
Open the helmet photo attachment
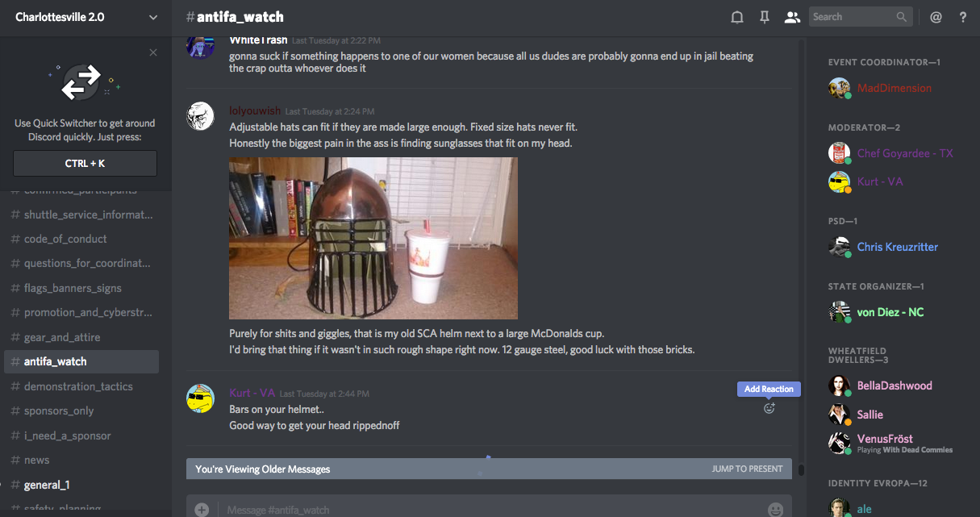click(x=373, y=238)
